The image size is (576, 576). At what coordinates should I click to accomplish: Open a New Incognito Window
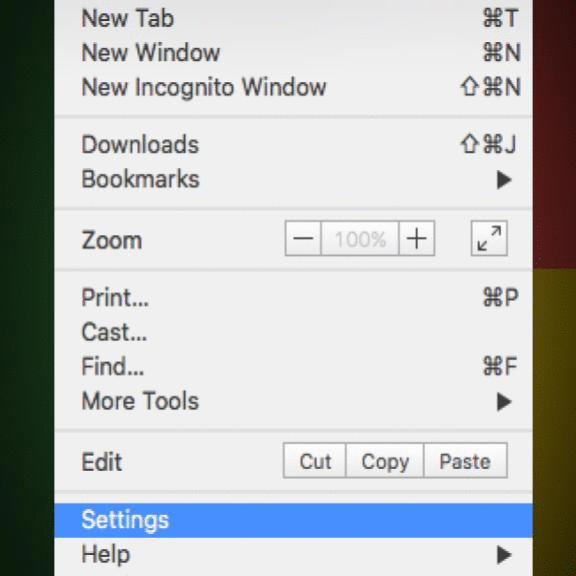[294, 87]
